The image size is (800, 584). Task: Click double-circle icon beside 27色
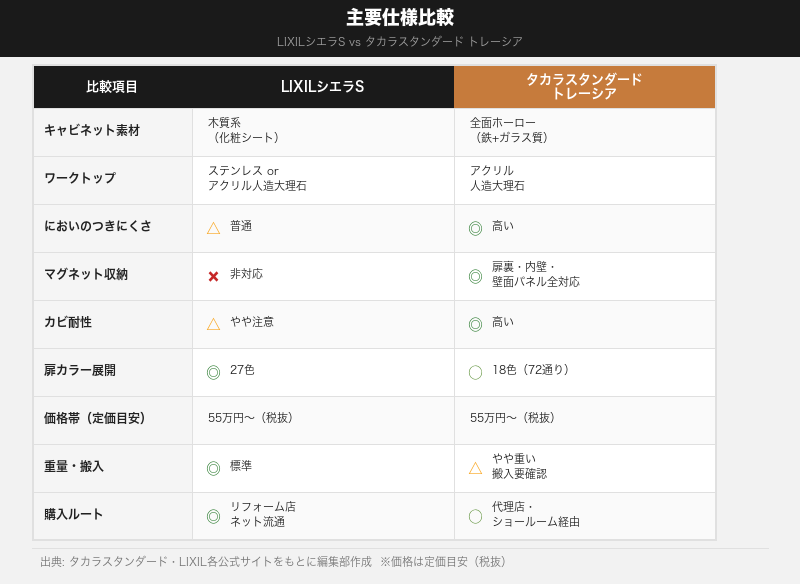pyautogui.click(x=213, y=372)
